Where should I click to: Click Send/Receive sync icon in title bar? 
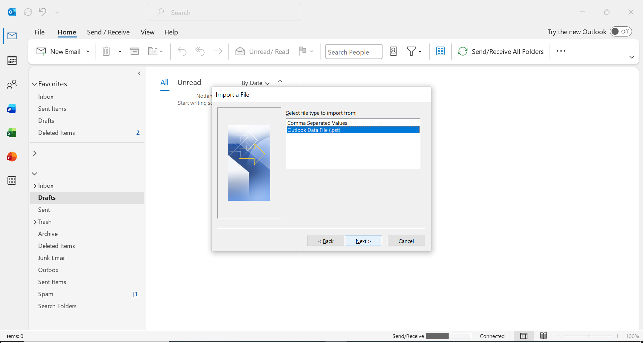tap(28, 12)
